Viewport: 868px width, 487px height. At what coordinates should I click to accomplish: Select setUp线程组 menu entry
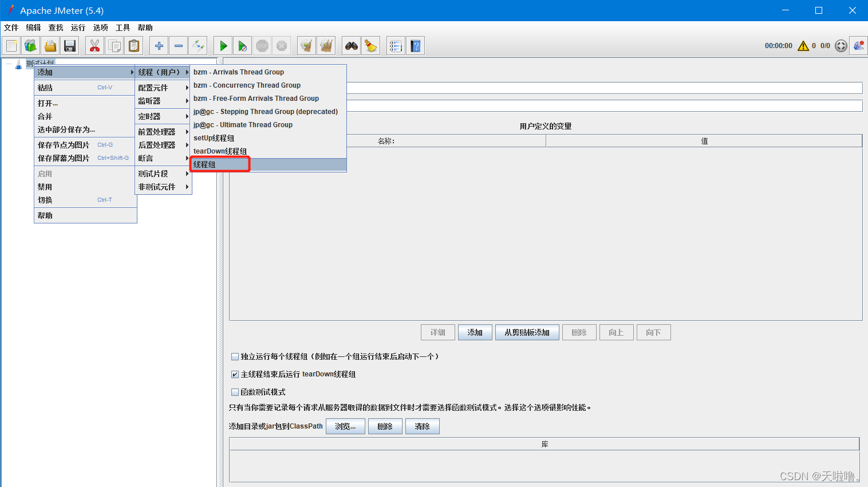(x=269, y=138)
